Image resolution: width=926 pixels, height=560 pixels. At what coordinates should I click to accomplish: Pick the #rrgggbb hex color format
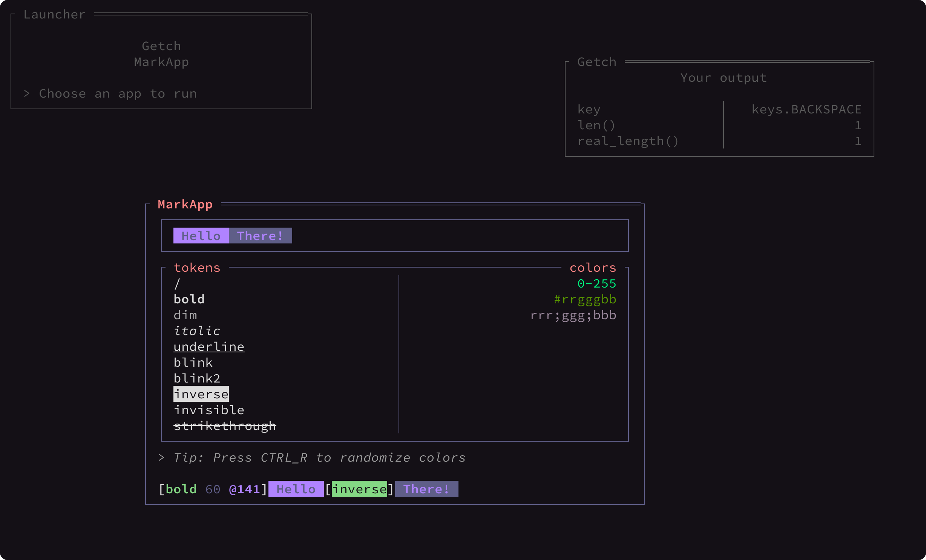(585, 299)
